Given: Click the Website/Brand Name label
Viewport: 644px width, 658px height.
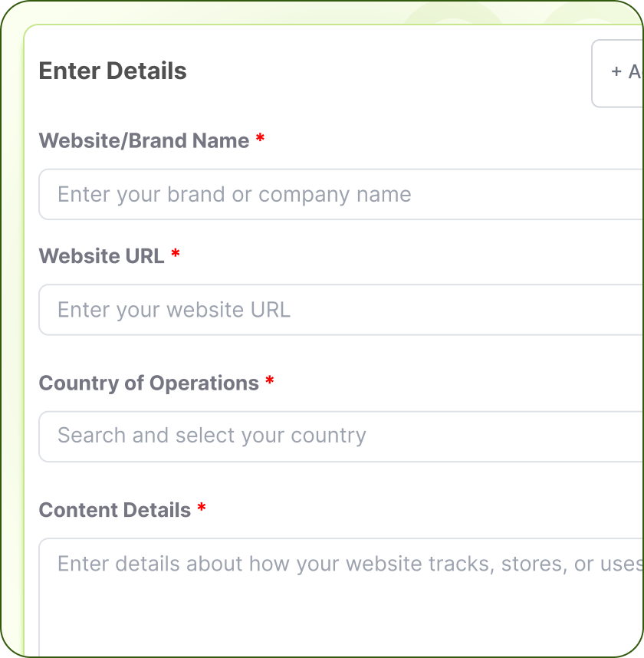Looking at the screenshot, I should pyautogui.click(x=144, y=141).
